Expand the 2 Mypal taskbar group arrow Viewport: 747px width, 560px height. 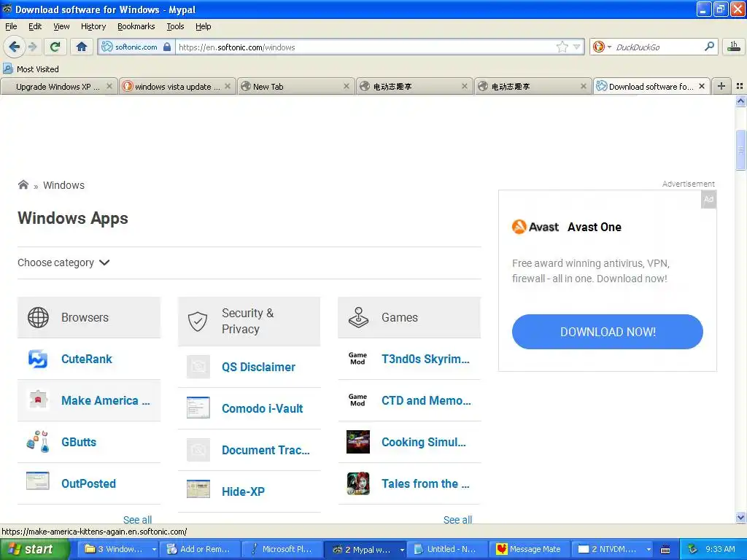(x=402, y=550)
